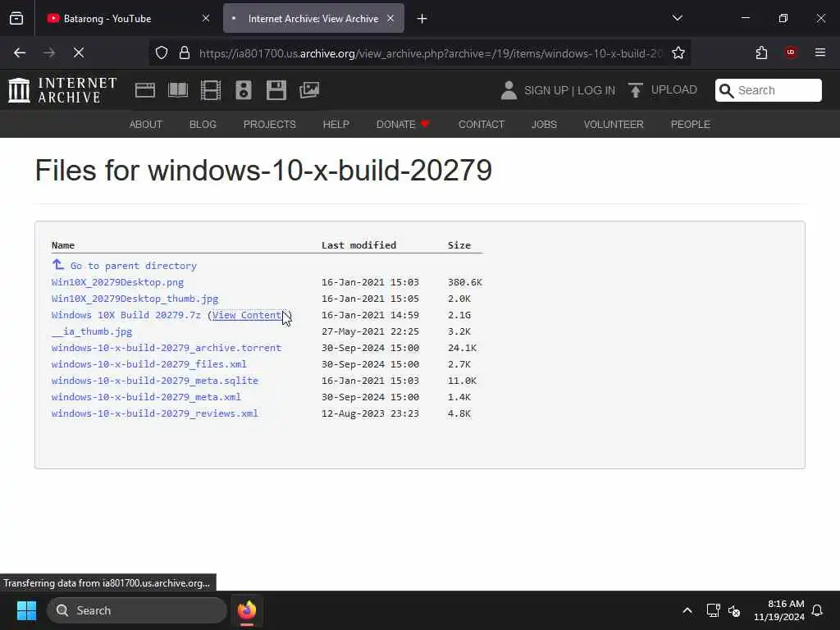840x630 pixels.
Task: Click the taskbar Search box
Action: (x=137, y=610)
